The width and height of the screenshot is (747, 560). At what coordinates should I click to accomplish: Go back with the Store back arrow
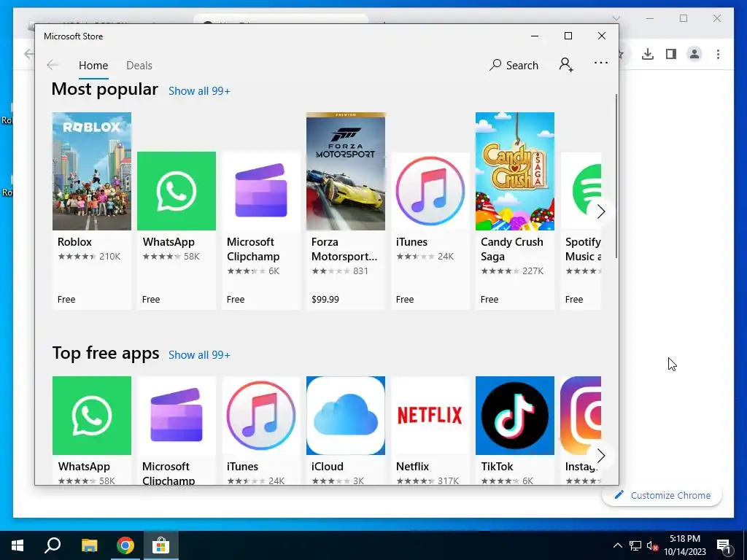(x=53, y=65)
